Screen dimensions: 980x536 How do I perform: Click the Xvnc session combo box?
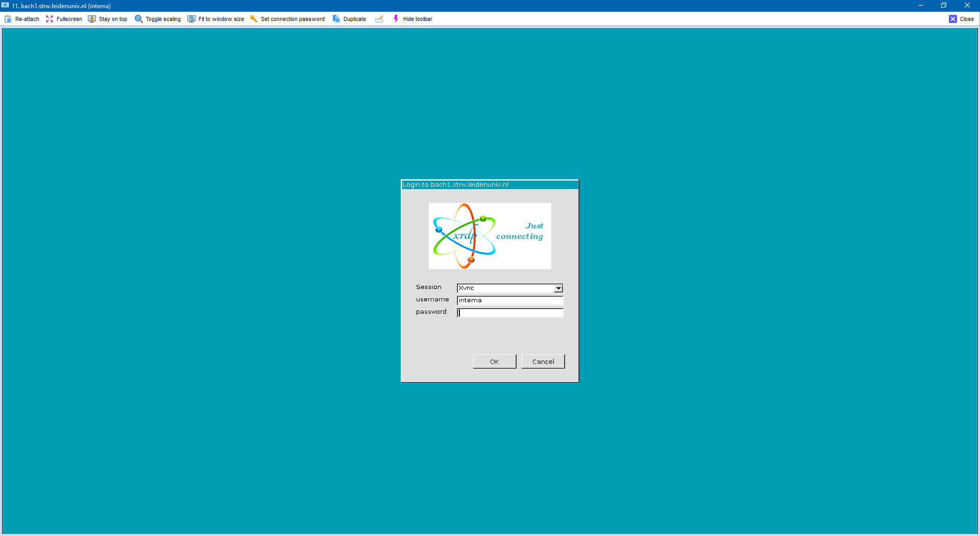click(505, 288)
